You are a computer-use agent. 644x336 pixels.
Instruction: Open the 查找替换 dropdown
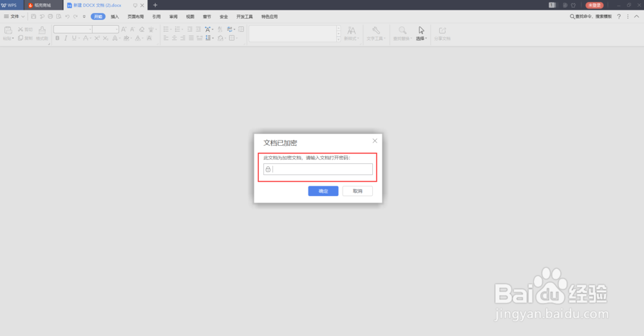coord(402,34)
